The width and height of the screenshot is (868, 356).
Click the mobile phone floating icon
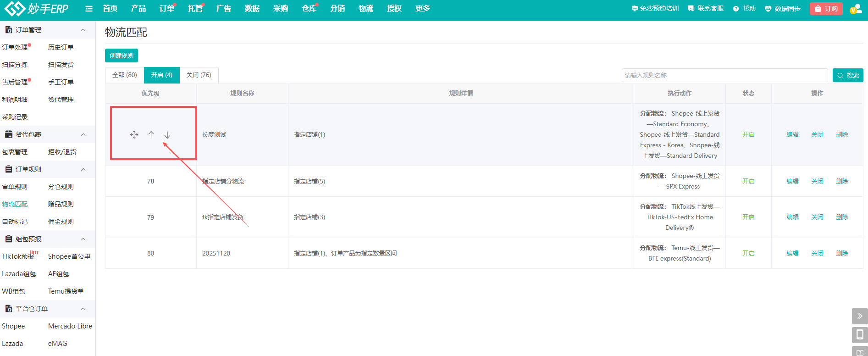pos(860,334)
